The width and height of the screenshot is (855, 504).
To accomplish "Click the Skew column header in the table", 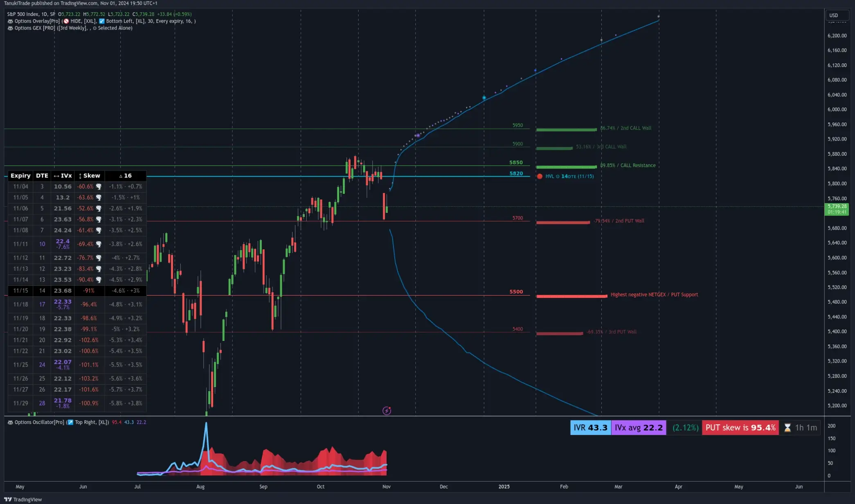I will point(89,175).
